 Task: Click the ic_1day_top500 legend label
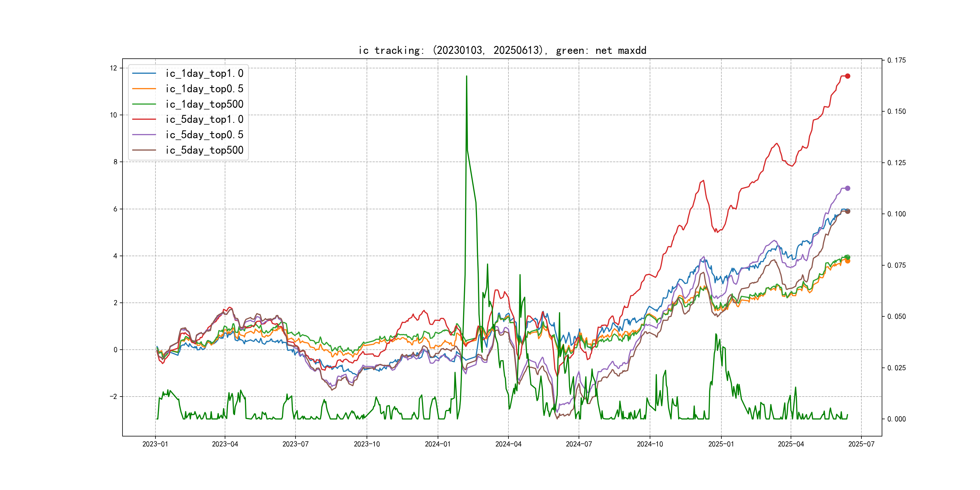click(x=204, y=104)
